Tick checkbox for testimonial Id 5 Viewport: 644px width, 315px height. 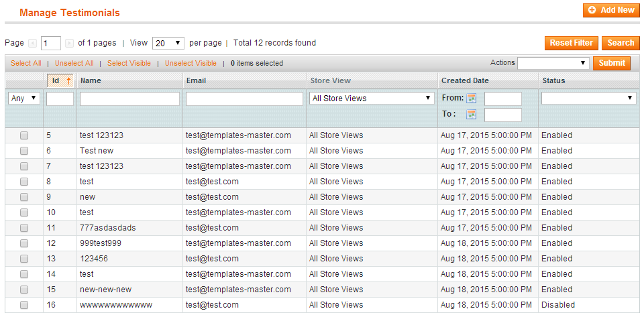[24, 135]
